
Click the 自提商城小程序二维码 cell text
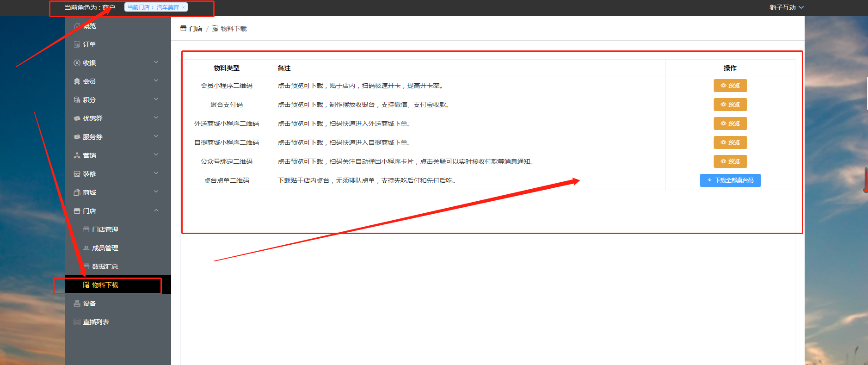(x=227, y=142)
